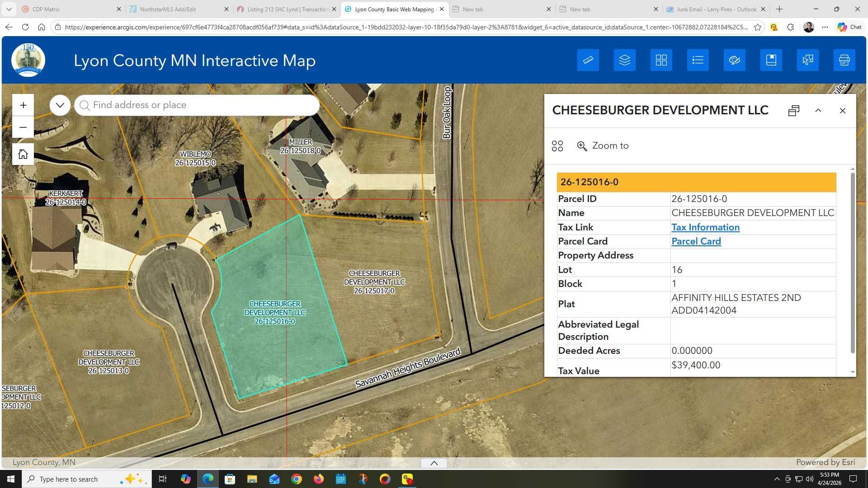Open the Print widget
Screen dimensions: 868x488
(x=844, y=60)
